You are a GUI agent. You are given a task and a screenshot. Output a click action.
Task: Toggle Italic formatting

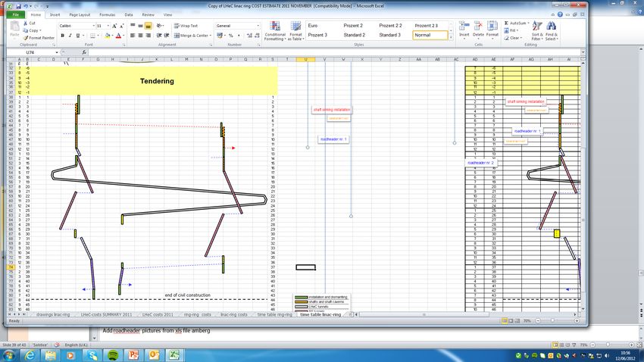tap(70, 36)
